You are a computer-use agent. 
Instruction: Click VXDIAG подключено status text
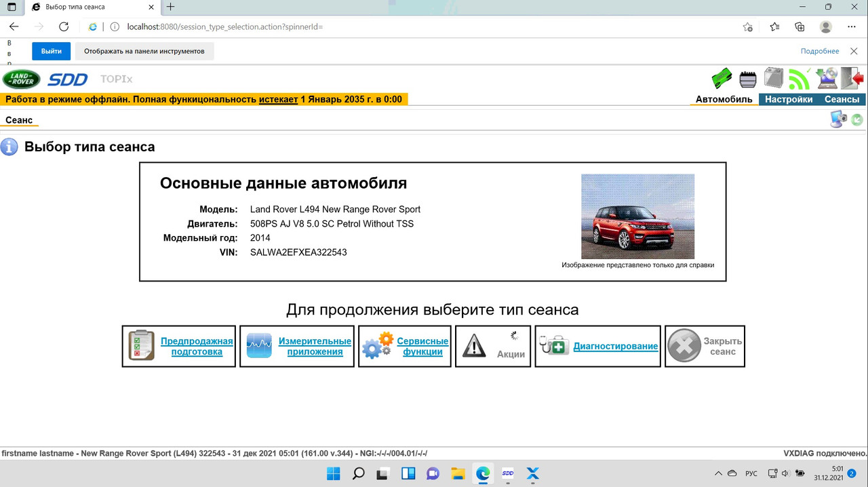pyautogui.click(x=825, y=453)
